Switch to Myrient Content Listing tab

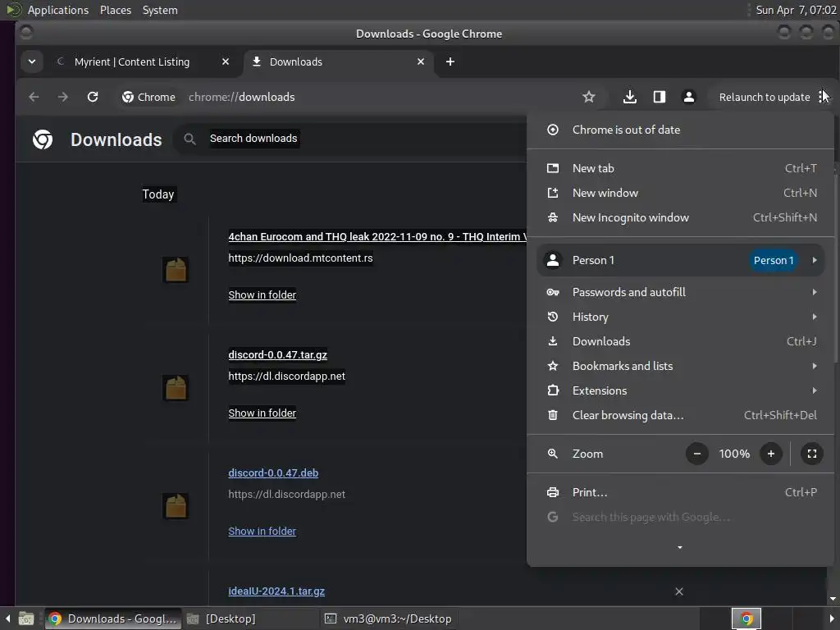pyautogui.click(x=132, y=62)
